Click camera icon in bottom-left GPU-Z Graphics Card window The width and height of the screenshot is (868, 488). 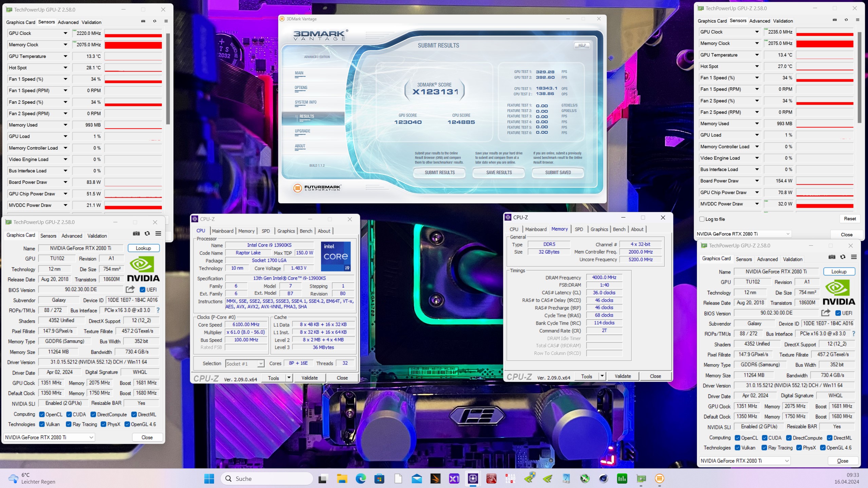pyautogui.click(x=136, y=233)
